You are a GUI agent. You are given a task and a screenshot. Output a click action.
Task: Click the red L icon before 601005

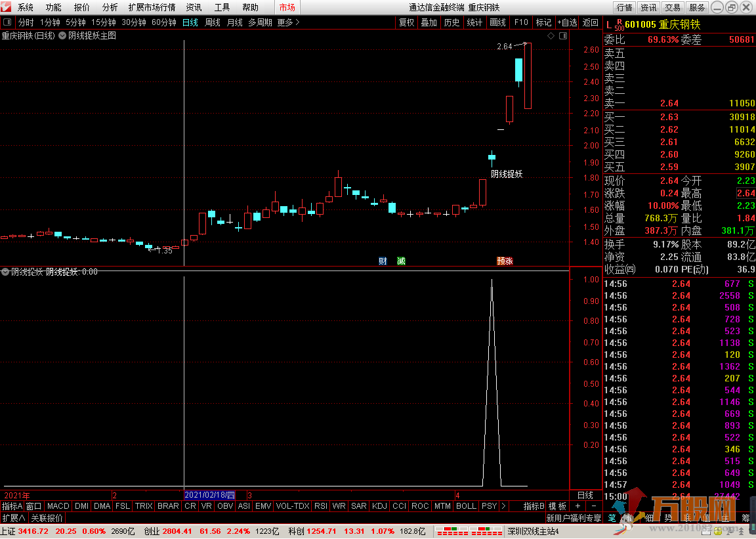click(608, 24)
